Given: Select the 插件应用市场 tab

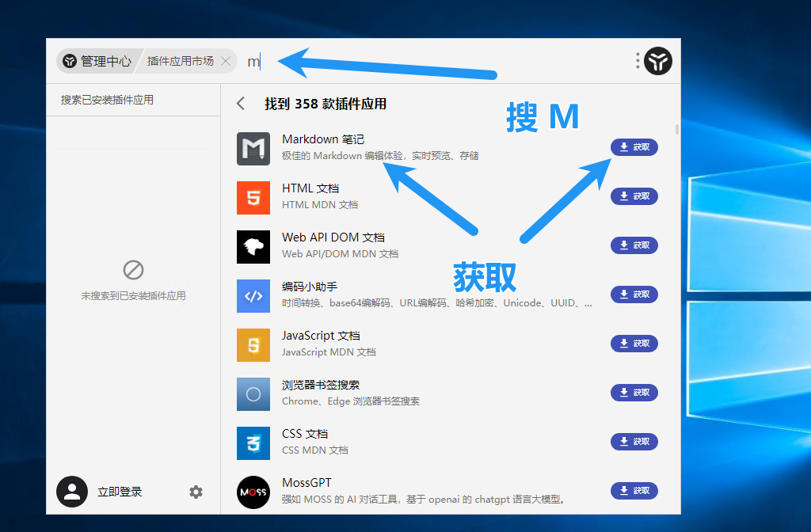Looking at the screenshot, I should pos(180,61).
